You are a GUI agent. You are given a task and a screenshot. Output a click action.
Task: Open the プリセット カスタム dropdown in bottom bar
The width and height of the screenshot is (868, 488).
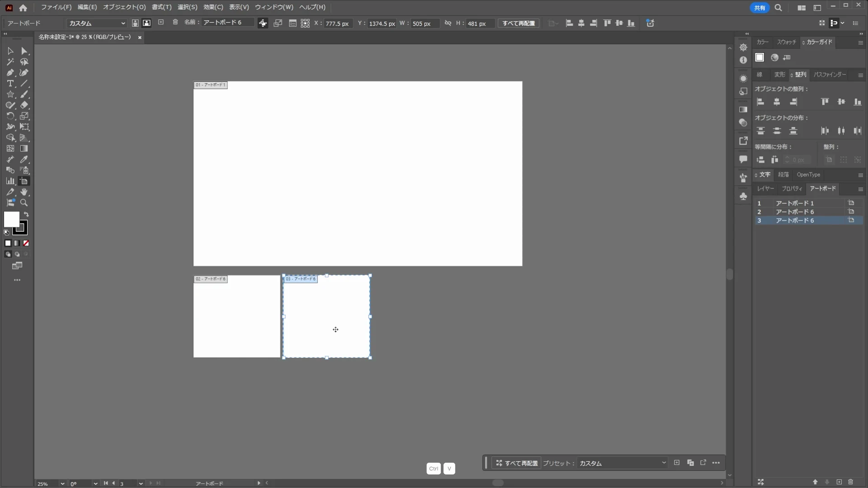[x=622, y=463]
